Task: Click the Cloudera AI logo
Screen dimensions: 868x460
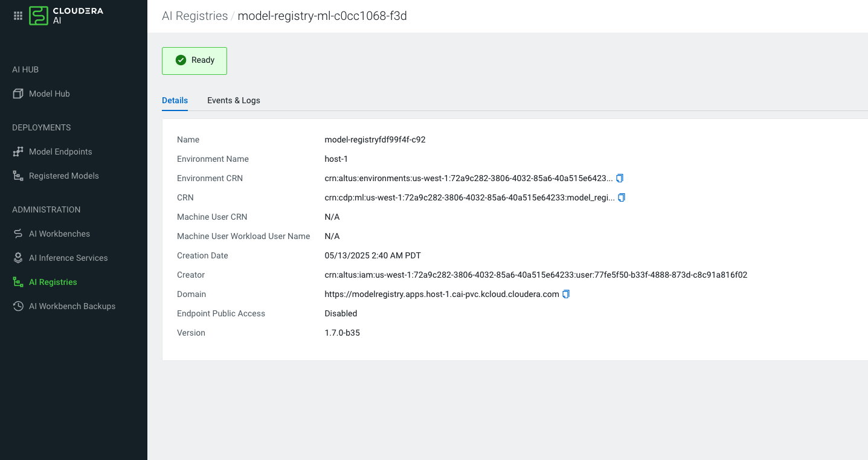Action: click(66, 16)
